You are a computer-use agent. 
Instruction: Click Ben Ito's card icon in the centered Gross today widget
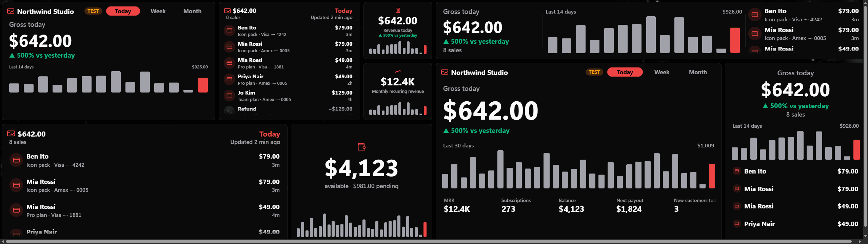(737, 171)
